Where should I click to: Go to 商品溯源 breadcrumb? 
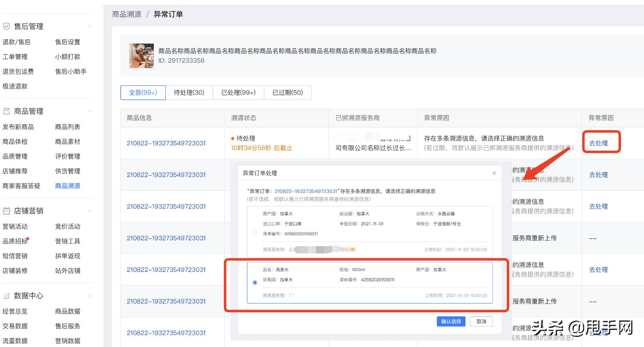pyautogui.click(x=127, y=14)
